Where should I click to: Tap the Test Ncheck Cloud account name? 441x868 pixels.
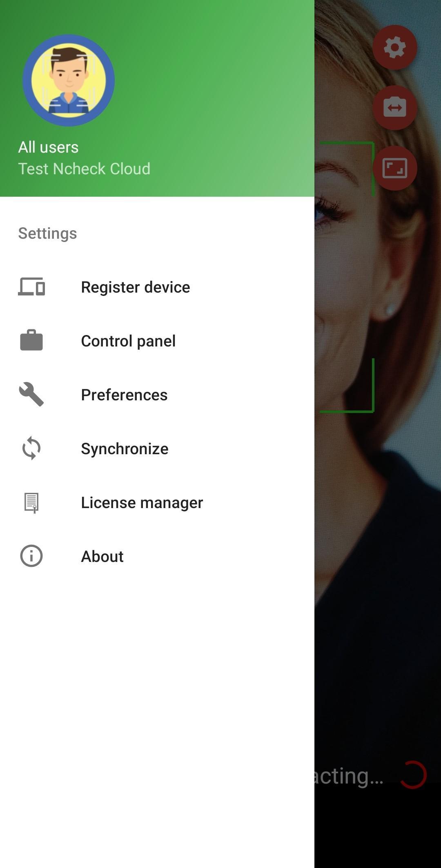point(84,169)
